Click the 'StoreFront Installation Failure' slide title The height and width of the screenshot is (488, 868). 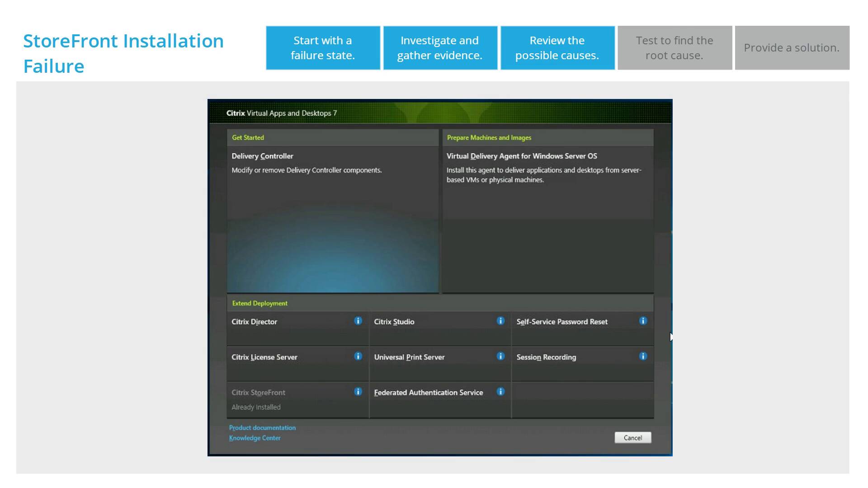[123, 53]
